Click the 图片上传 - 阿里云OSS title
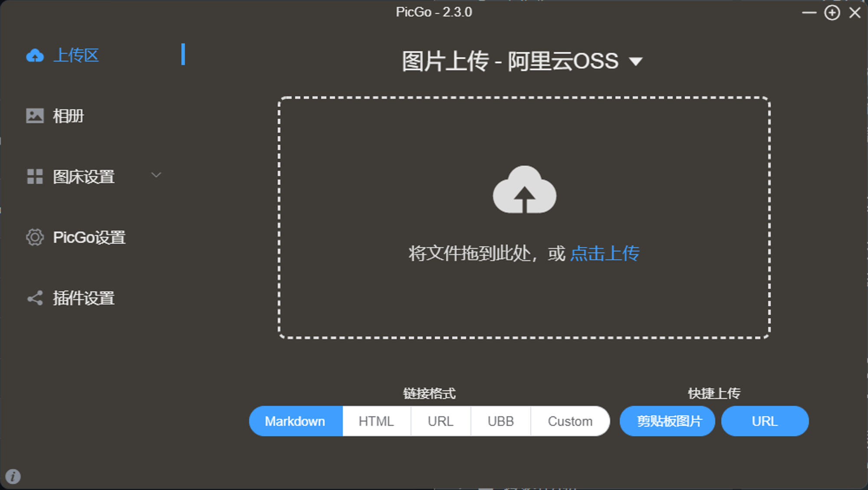The height and width of the screenshot is (490, 868). [x=510, y=61]
